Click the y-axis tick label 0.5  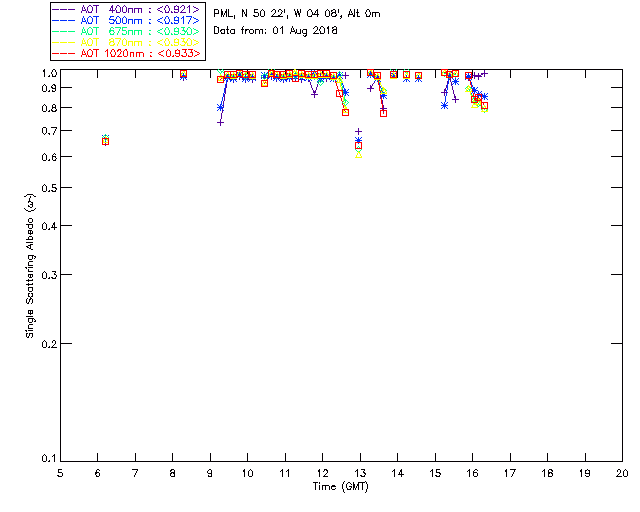click(49, 188)
